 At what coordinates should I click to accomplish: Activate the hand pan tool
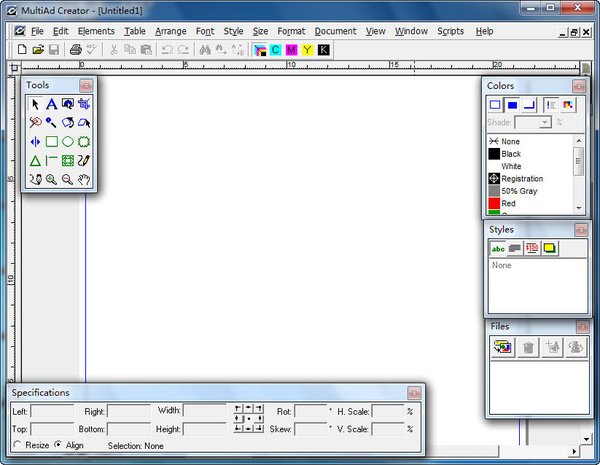[x=85, y=180]
